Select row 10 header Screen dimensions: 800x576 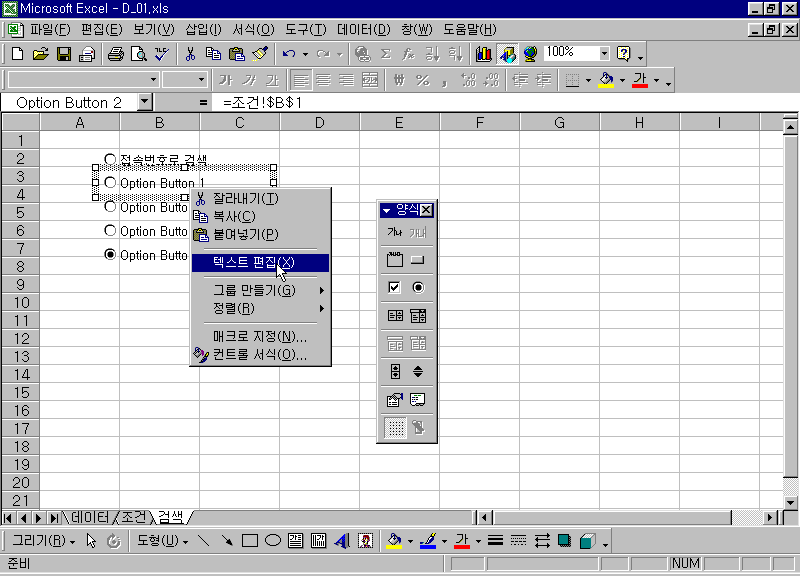tap(21, 303)
